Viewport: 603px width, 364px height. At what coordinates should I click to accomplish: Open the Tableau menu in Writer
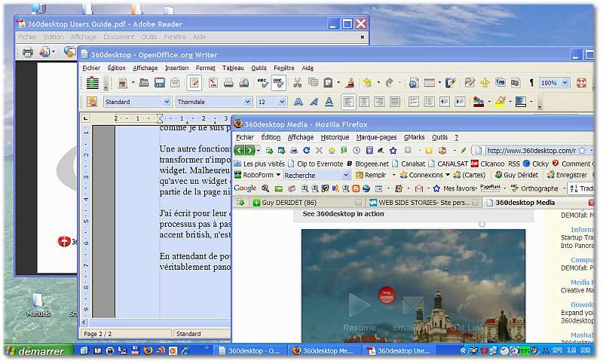pyautogui.click(x=233, y=68)
